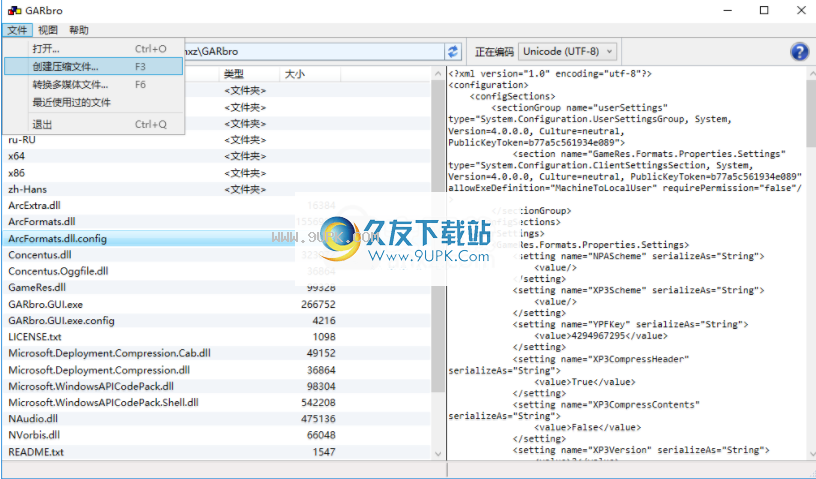
Task: Maximize the GARbro window
Action: click(763, 10)
